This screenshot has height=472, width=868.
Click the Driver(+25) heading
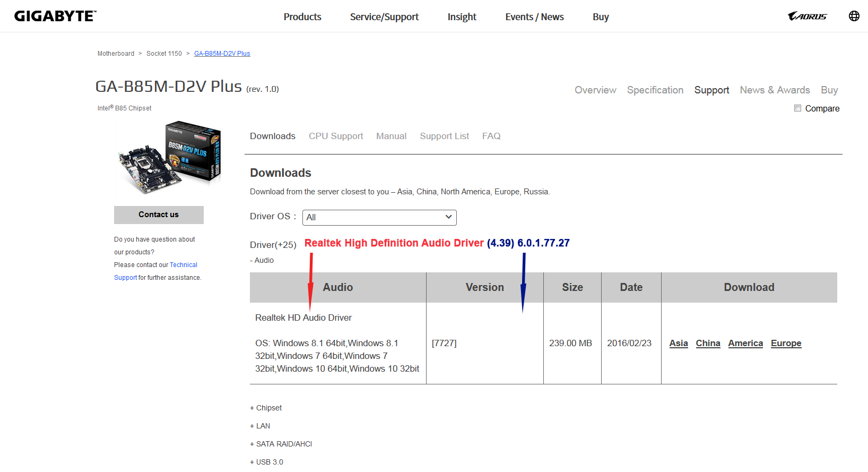pos(273,245)
